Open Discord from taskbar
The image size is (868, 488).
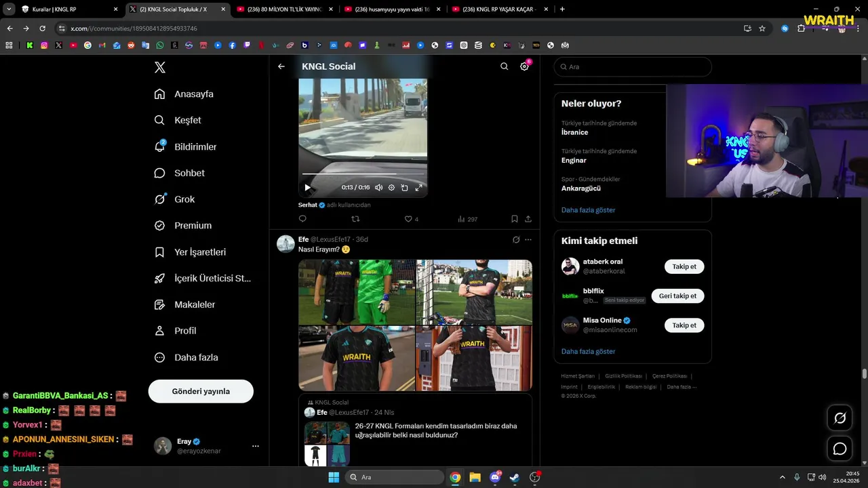pos(495,477)
